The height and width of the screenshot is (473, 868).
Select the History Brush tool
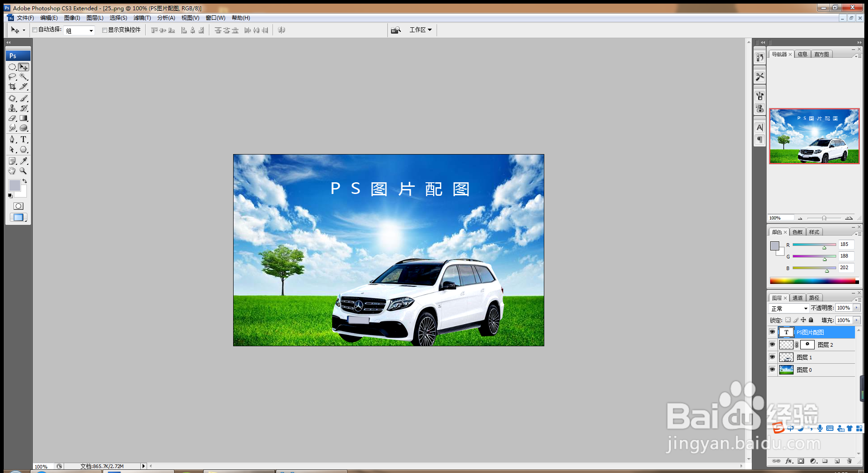pos(23,108)
